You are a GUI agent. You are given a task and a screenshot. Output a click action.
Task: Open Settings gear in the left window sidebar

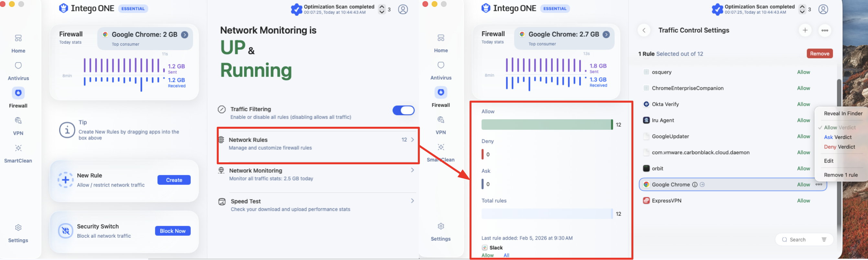(x=18, y=233)
